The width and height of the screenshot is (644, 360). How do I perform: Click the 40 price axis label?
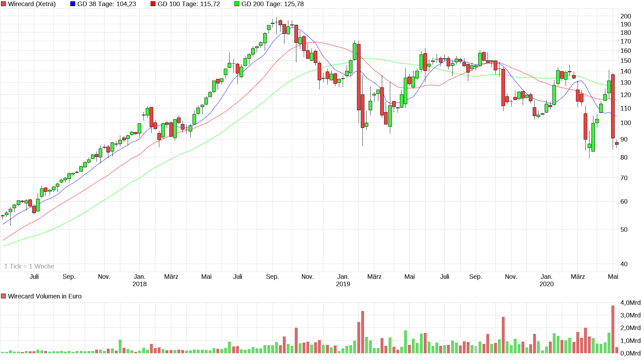624,264
